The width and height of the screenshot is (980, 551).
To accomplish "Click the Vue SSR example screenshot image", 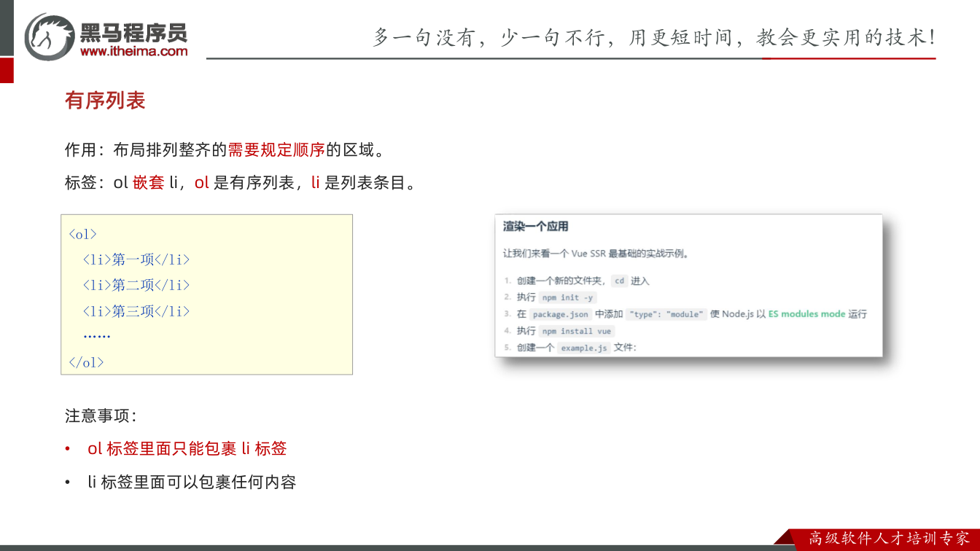I will pyautogui.click(x=688, y=286).
